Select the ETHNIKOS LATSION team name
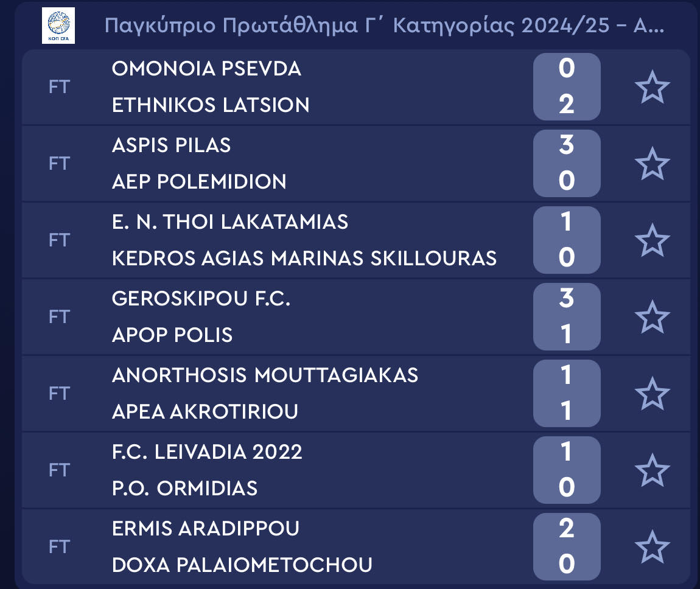The width and height of the screenshot is (700, 589). 210,105
